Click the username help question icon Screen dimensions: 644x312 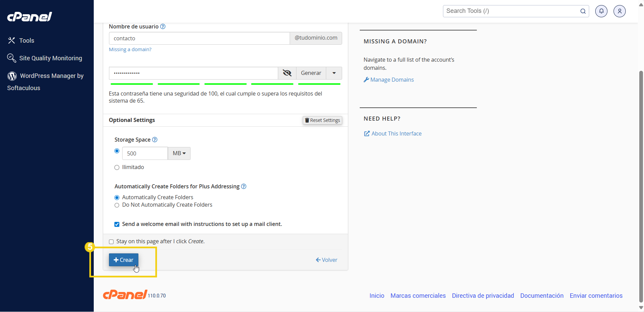(163, 26)
